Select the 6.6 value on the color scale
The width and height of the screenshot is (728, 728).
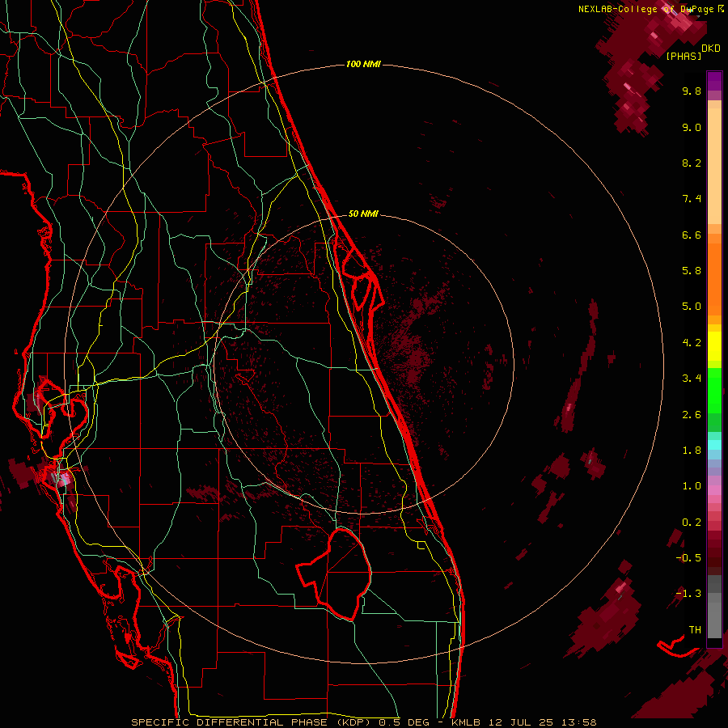pyautogui.click(x=692, y=235)
